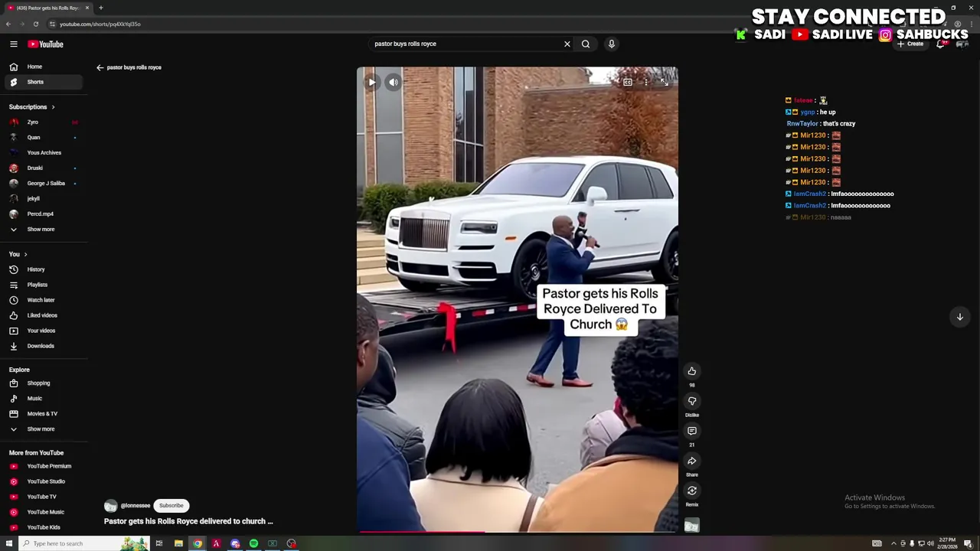Go to the next Short with down arrow
Screen dimensions: 980x551
point(959,317)
